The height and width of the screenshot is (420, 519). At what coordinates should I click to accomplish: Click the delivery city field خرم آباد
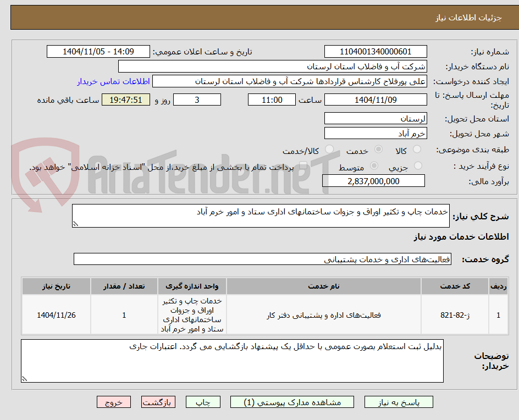[x=376, y=134]
